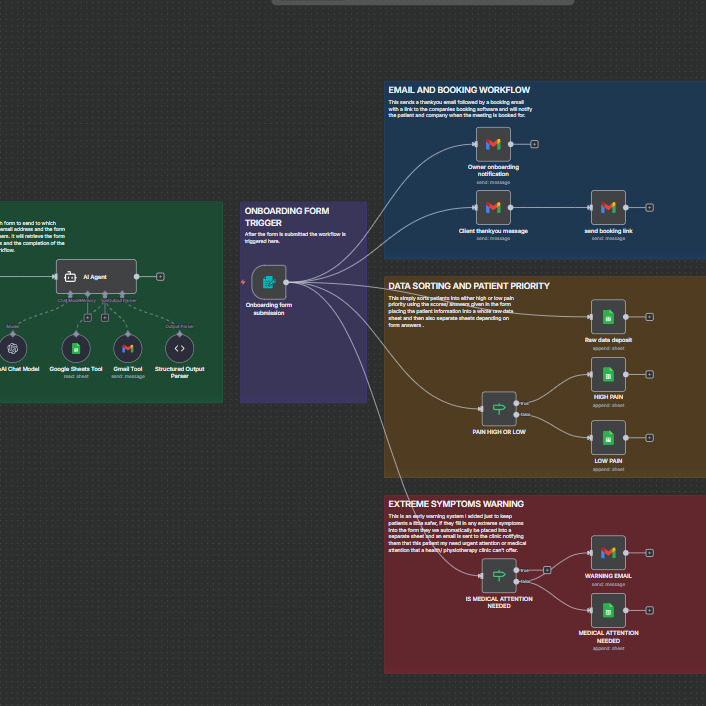Add node after Owner onboarding notification
Screen dimensions: 706x706
[534, 144]
